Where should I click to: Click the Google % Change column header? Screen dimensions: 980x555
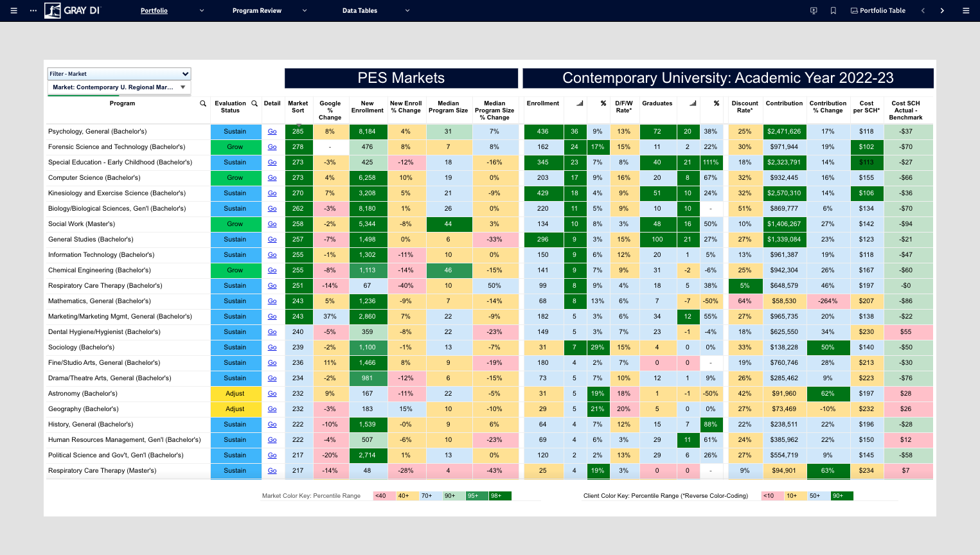click(x=330, y=110)
